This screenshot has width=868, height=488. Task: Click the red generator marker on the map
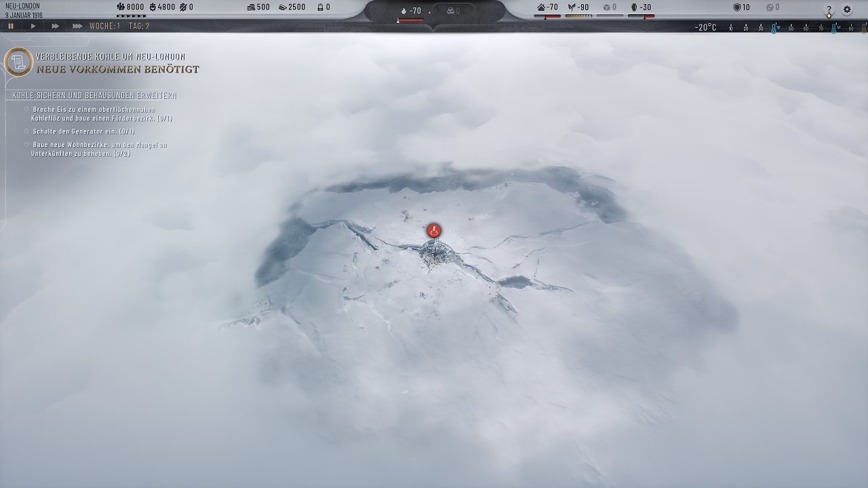434,231
